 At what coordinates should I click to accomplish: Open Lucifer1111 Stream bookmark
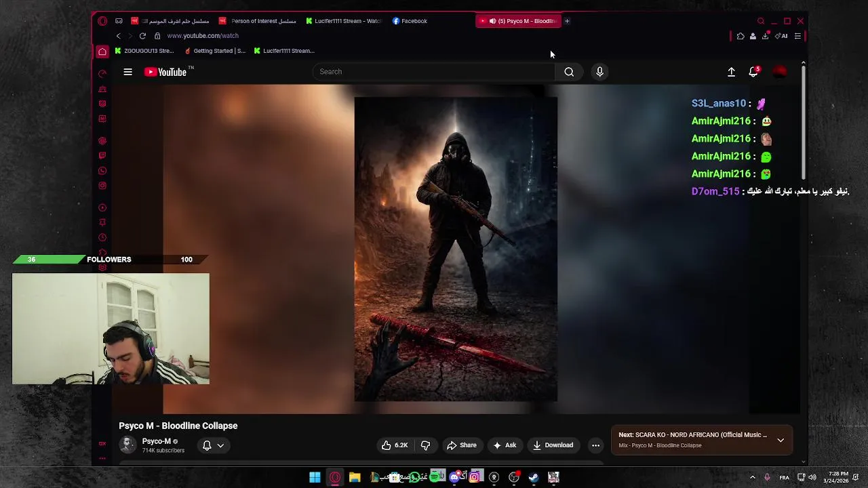click(284, 51)
